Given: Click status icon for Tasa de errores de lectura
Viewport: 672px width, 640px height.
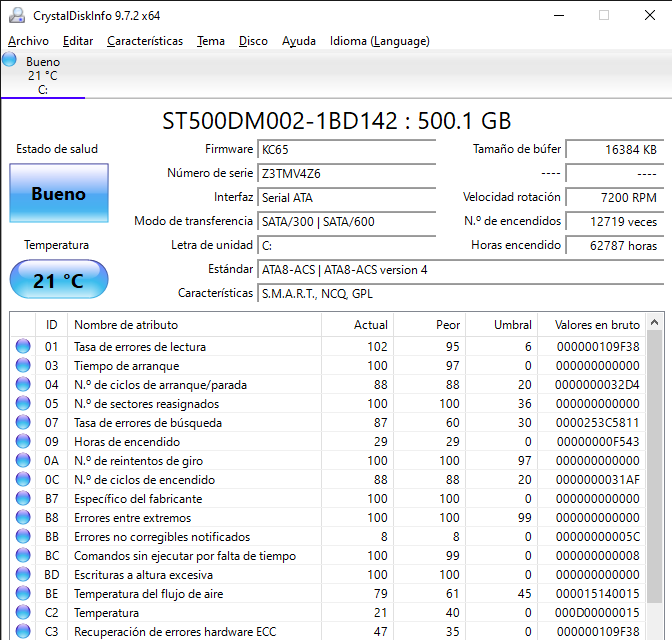Looking at the screenshot, I should (x=23, y=347).
